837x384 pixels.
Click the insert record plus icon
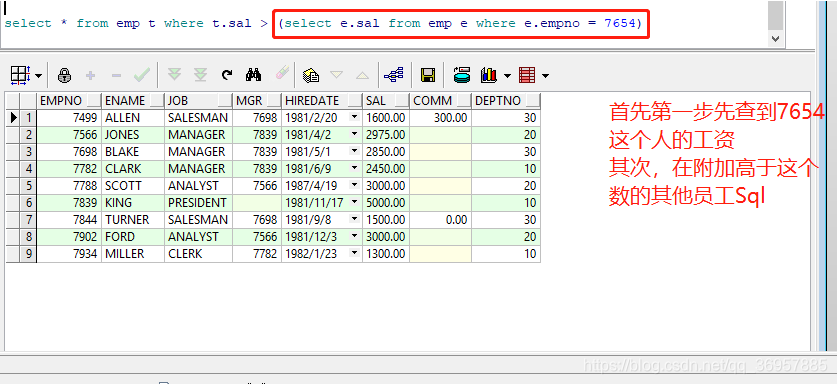(91, 76)
